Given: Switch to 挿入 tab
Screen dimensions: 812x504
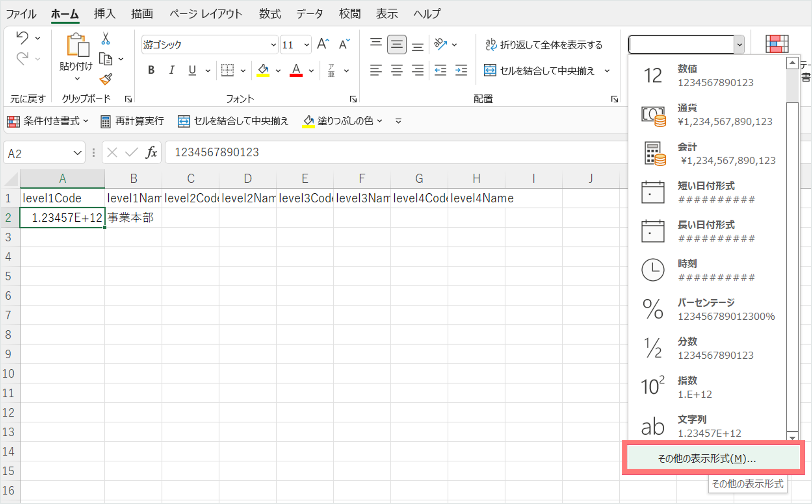Looking at the screenshot, I should [104, 14].
